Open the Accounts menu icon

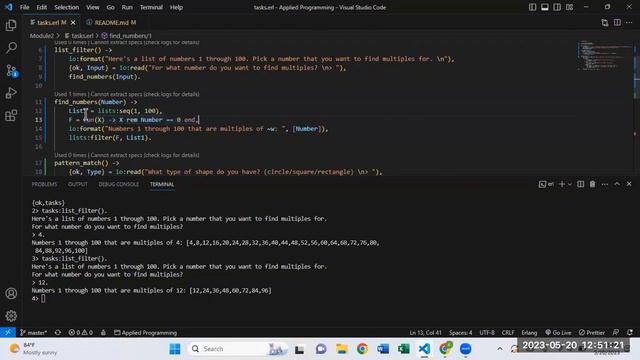pos(11,293)
